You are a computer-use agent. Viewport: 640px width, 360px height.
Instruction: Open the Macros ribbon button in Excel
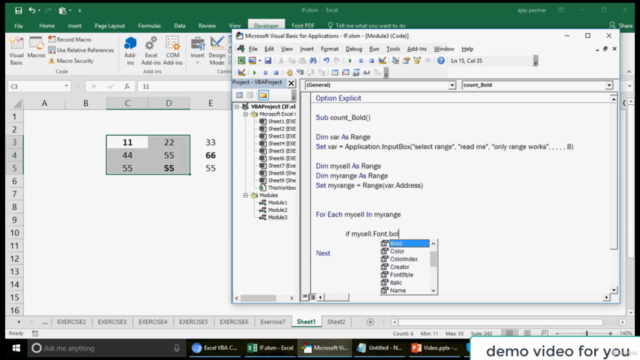36,47
